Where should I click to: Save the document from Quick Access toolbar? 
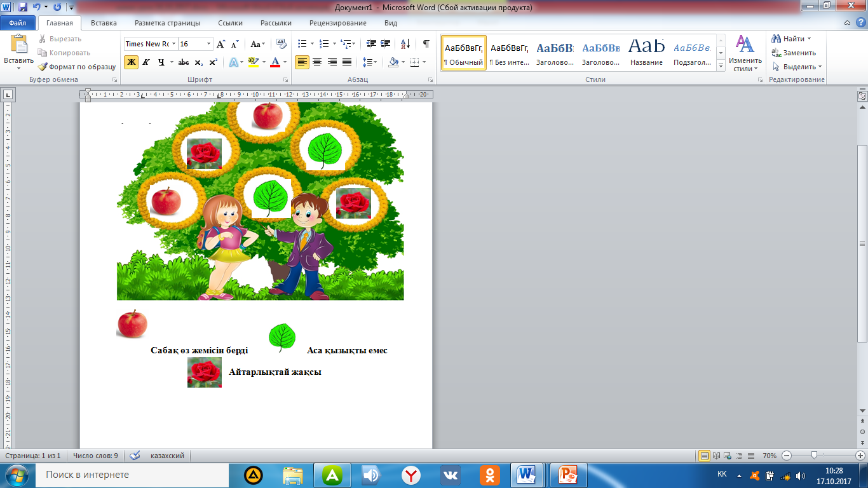(23, 8)
